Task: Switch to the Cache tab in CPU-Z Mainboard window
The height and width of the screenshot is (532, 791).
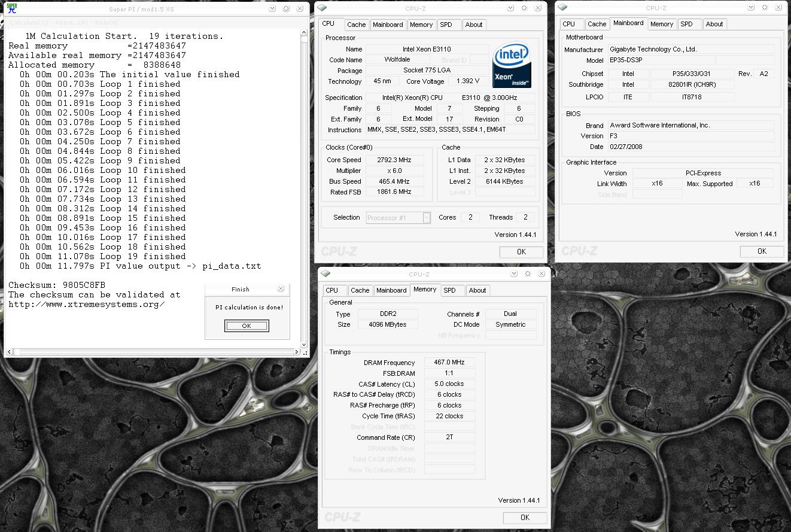Action: pos(597,24)
